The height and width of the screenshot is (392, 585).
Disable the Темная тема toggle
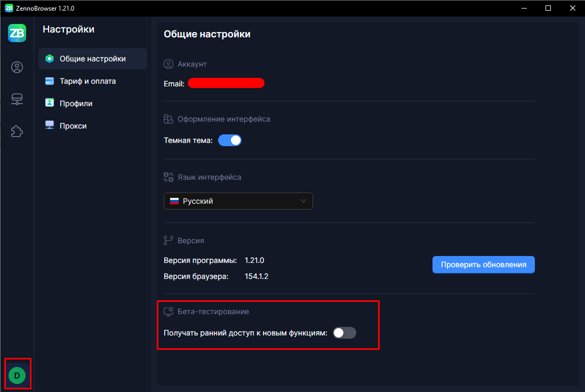pos(230,140)
